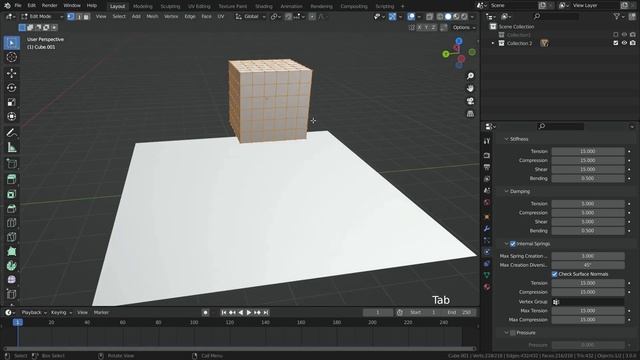This screenshot has height=360, width=640.
Task: Play the animation forward
Action: click(249, 312)
